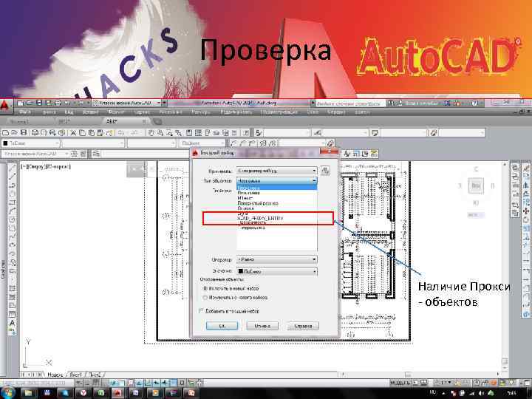Click 'Верх' face of the ViewCube
Screen dimensions: 532x399
point(476,185)
